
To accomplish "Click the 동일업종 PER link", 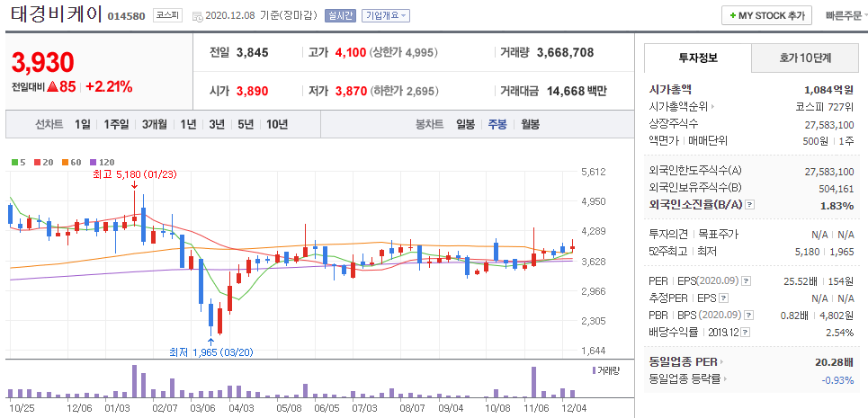I will coord(683,362).
